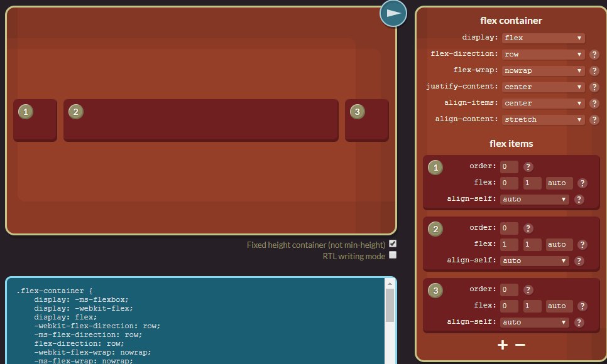Click number badge 3 in preview box
The width and height of the screenshot is (607, 364).
tap(358, 112)
